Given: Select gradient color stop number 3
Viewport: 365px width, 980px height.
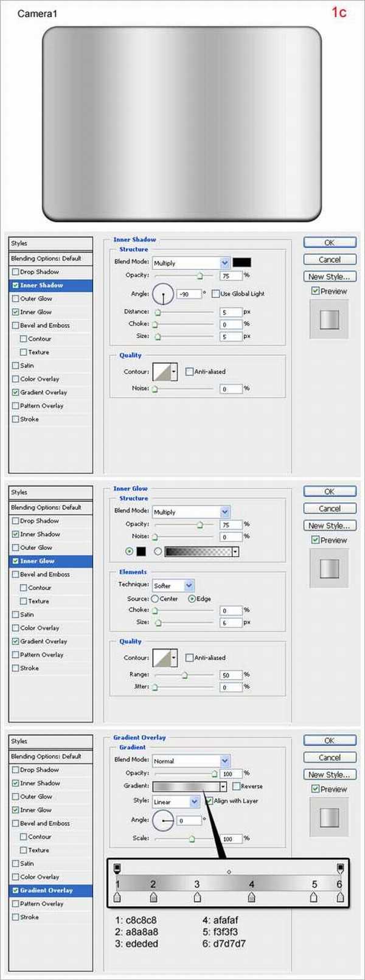Looking at the screenshot, I should (x=197, y=897).
